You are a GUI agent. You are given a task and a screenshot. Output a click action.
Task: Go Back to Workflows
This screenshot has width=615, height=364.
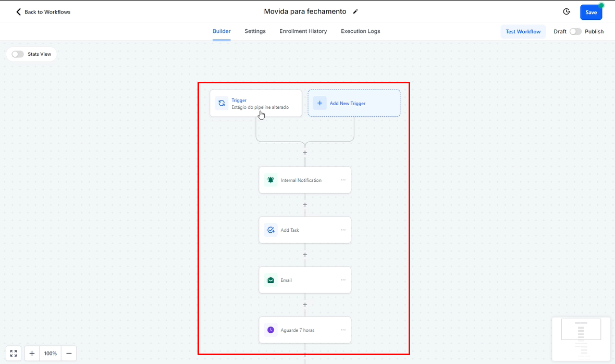tap(43, 12)
